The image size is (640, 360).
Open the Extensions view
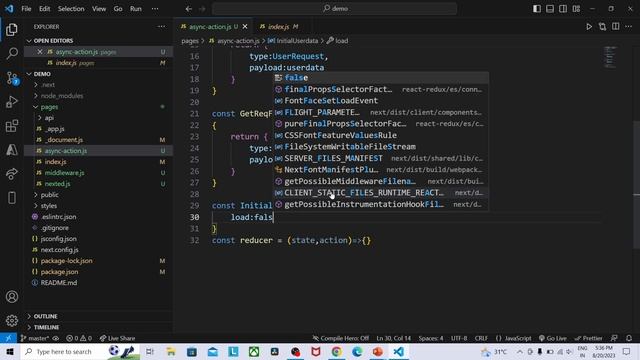12,126
